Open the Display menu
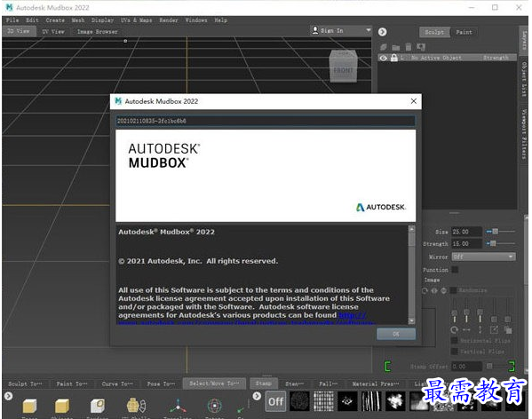 pyautogui.click(x=102, y=20)
